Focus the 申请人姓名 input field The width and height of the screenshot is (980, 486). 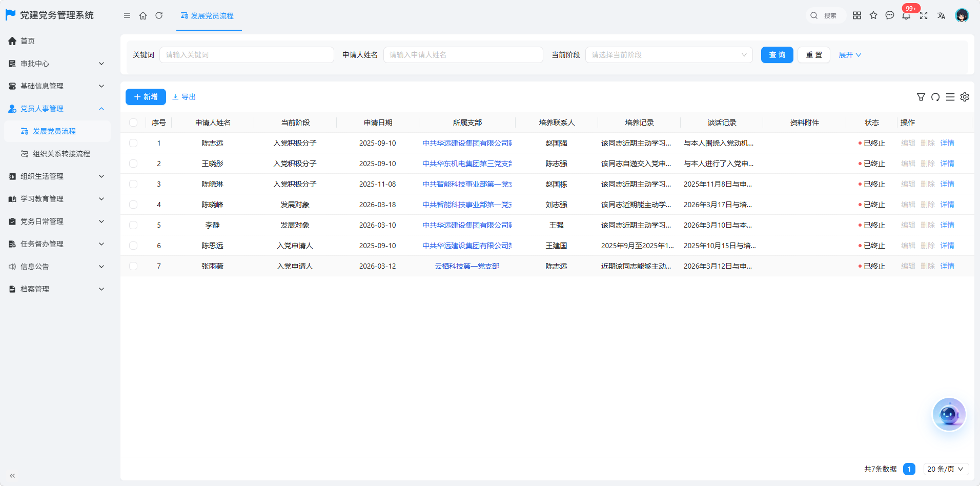463,55
